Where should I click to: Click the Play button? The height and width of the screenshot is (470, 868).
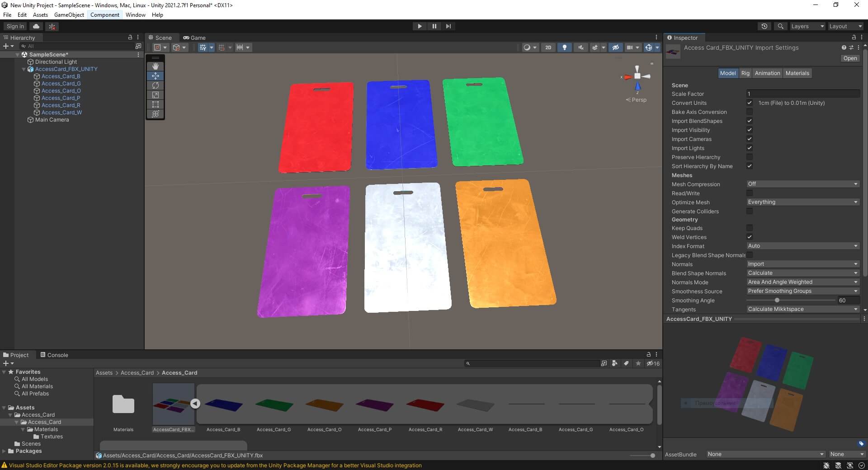tap(420, 26)
